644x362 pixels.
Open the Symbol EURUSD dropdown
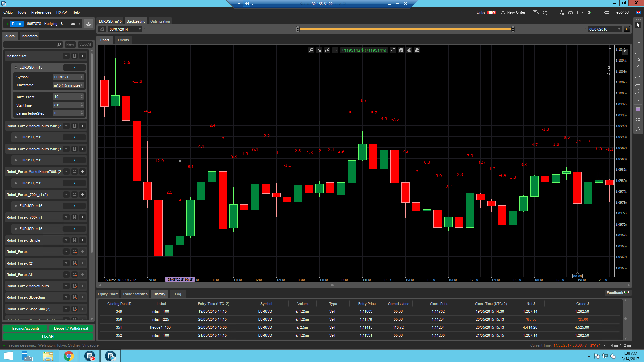tap(68, 77)
